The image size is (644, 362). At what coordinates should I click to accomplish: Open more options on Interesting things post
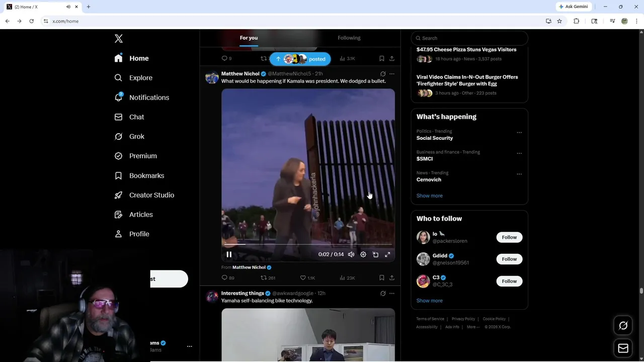[x=392, y=294]
